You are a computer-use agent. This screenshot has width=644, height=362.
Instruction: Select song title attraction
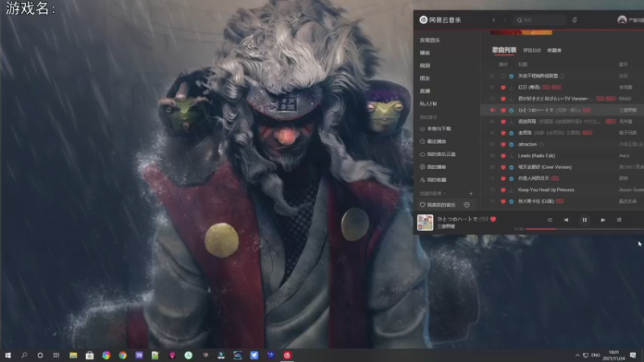coord(527,145)
